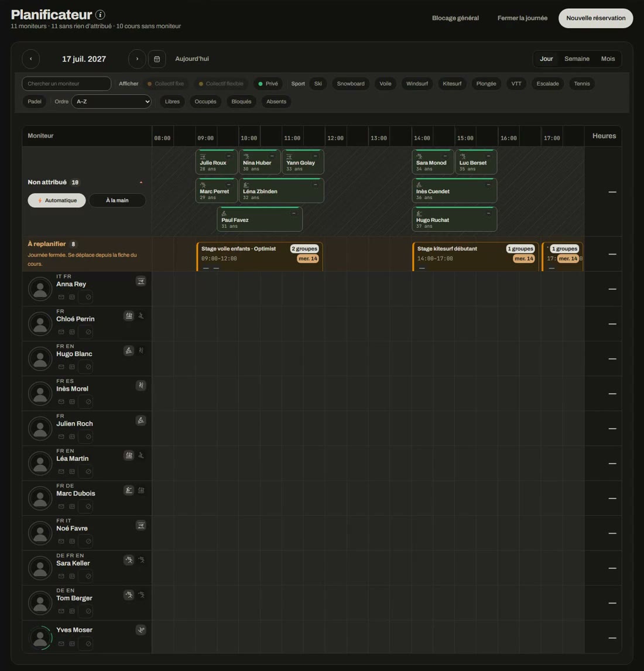Jump to Aujourd'hui

click(191, 59)
